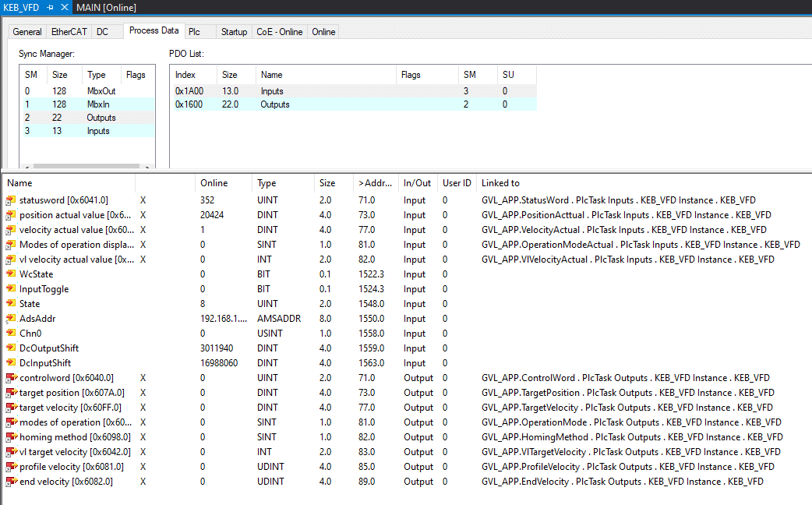Click the statusword online value 352
The image size is (812, 505).
coord(207,200)
